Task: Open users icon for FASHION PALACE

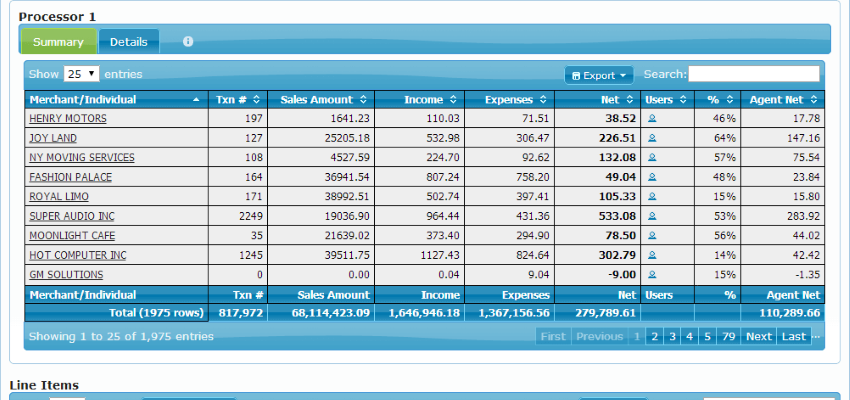Action: tap(652, 177)
